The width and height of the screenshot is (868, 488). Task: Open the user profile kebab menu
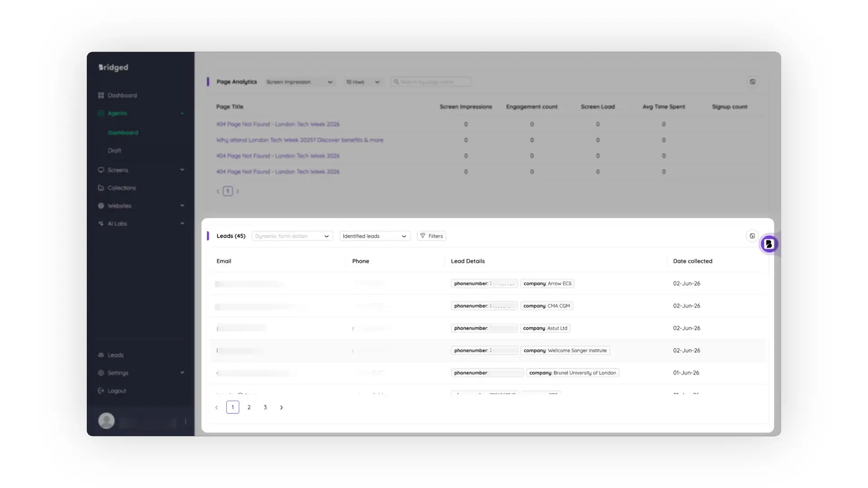185,422
